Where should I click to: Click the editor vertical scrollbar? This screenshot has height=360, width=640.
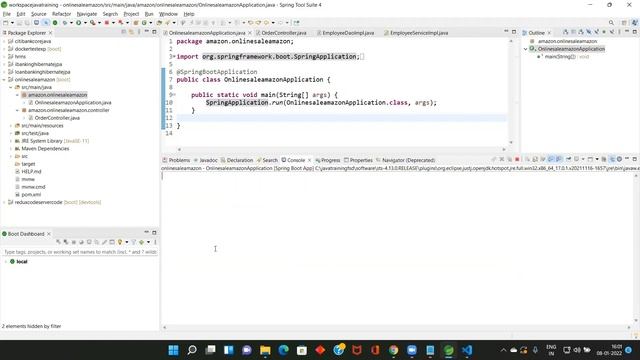click(511, 92)
